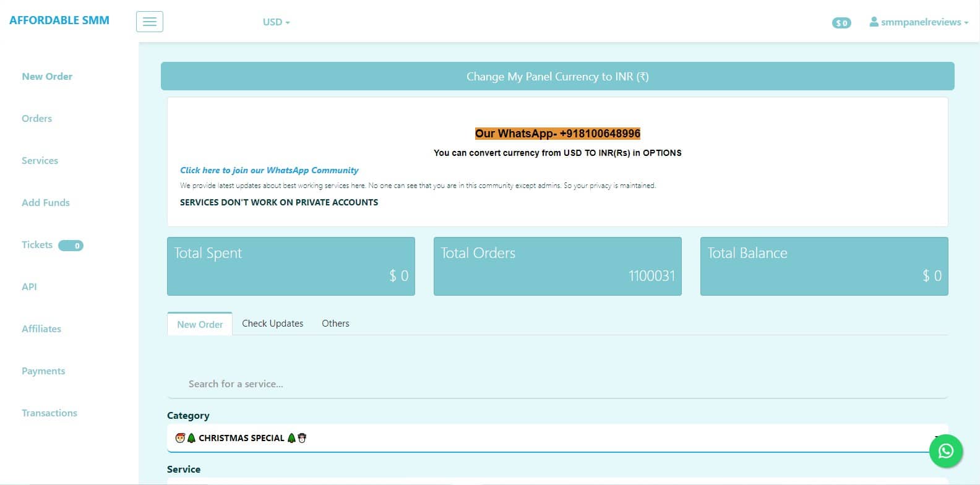
Task: Open Services from the sidebar
Action: click(x=40, y=160)
